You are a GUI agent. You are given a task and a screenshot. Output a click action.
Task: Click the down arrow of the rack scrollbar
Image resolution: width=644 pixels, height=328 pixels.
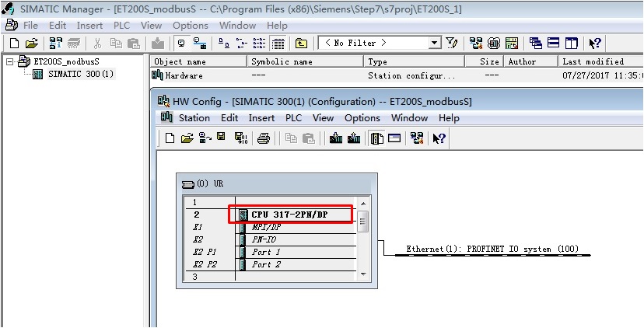(362, 274)
